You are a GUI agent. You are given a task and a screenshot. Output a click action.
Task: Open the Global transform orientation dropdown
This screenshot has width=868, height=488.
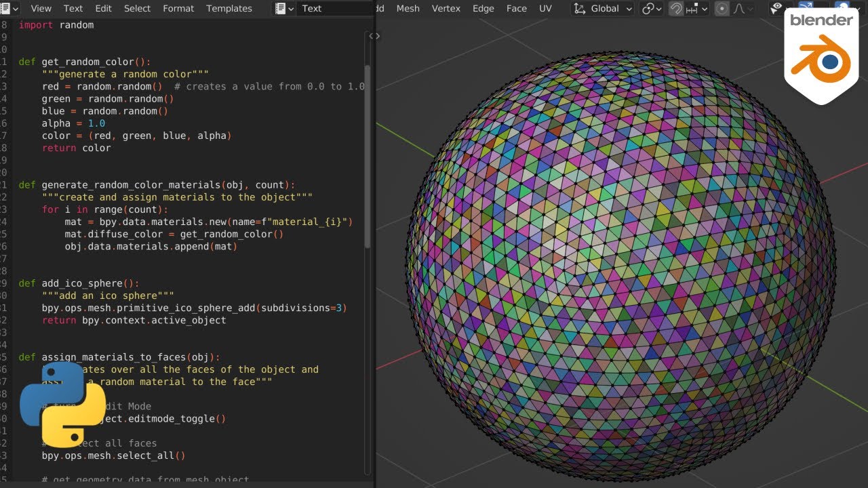(604, 8)
